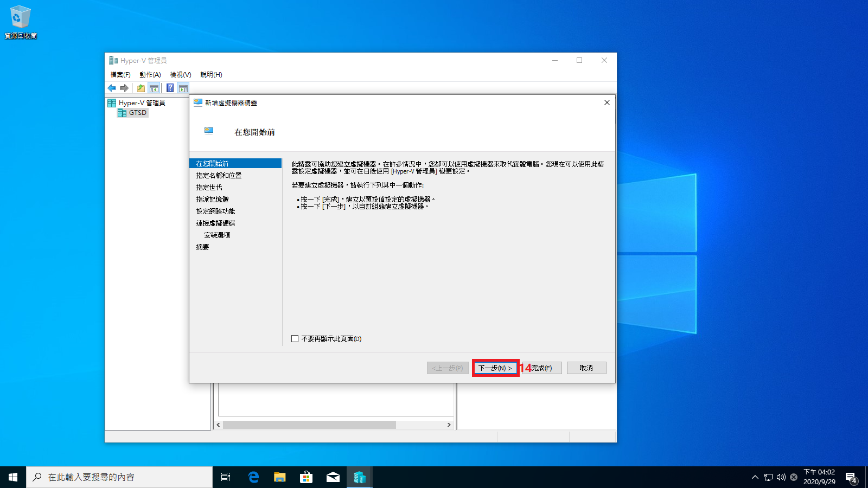868x488 pixels.
Task: Click the blue help question mark icon
Action: pyautogui.click(x=170, y=88)
